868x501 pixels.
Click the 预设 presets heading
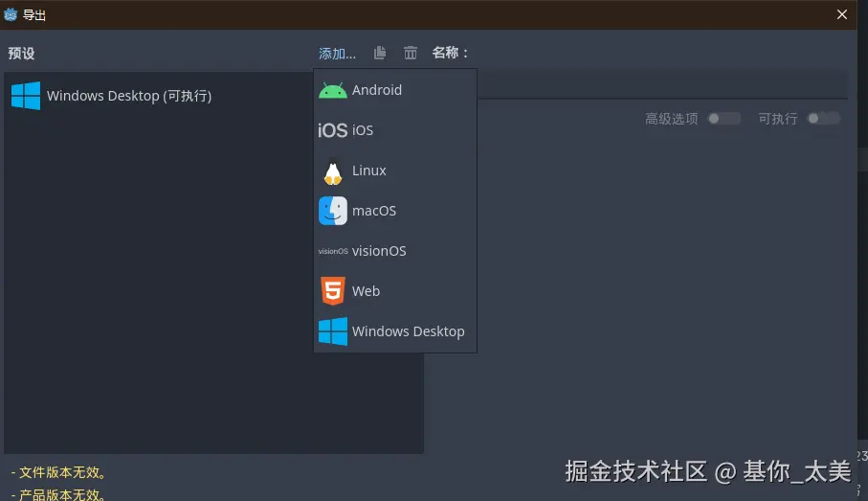[x=22, y=54]
